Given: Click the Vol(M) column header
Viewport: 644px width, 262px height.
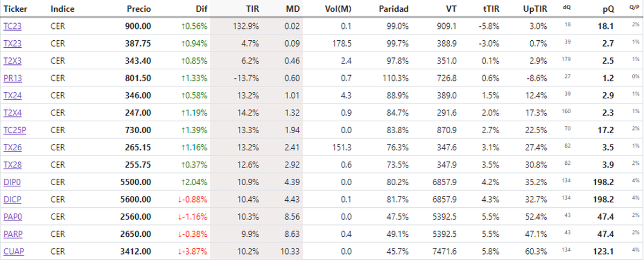Looking at the screenshot, I should 339,9.
